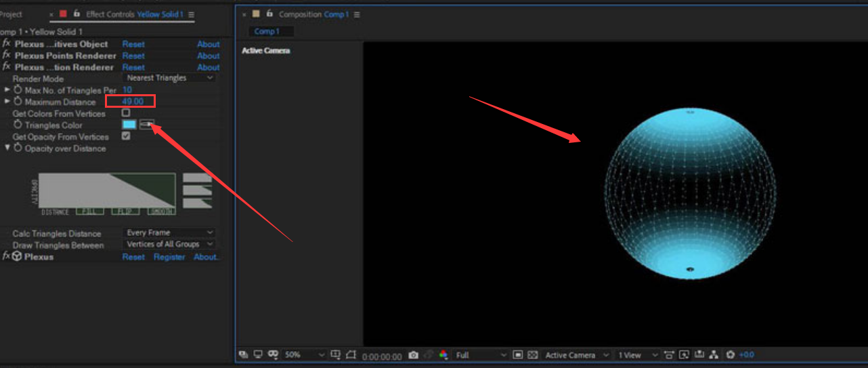868x368 pixels.
Task: Pick Triangles Color with eyedropper
Action: pos(147,125)
